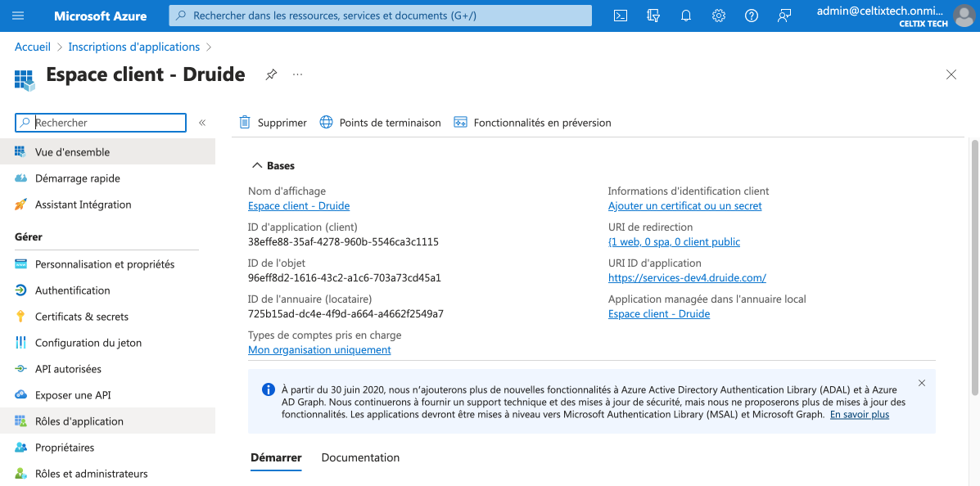980x486 pixels.
Task: Open the 1 web, 0 spa redirect URI link
Action: [675, 241]
